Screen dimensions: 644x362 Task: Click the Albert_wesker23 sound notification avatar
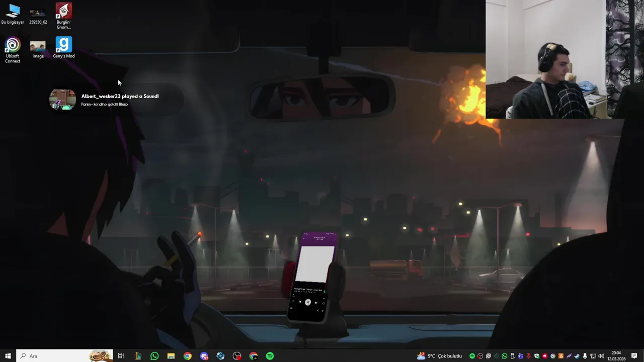click(x=62, y=100)
